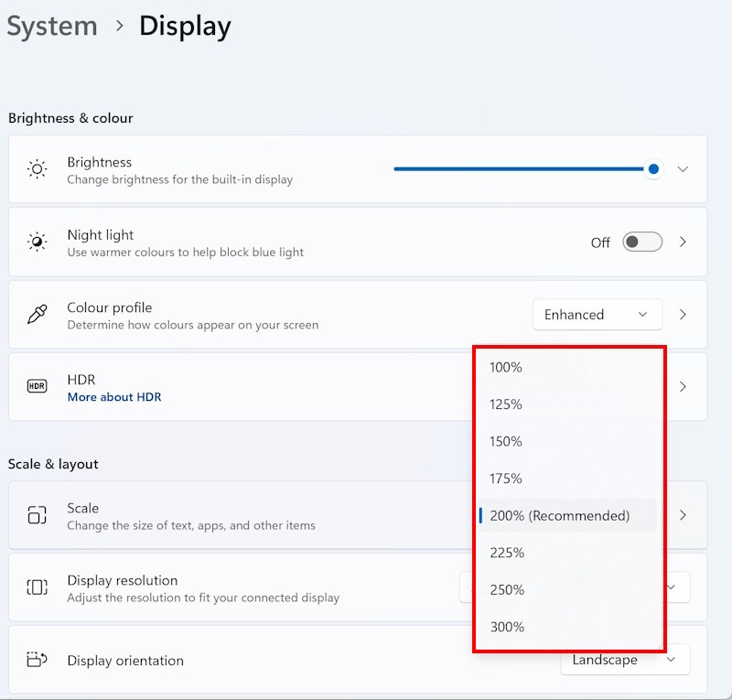Open Night light settings arrow
This screenshot has width=732, height=700.
click(683, 242)
